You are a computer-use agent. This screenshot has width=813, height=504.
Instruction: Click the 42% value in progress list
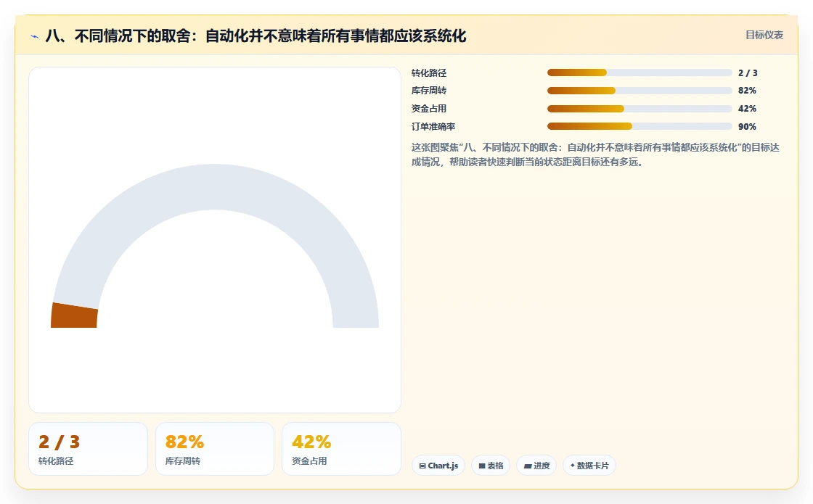[747, 109]
